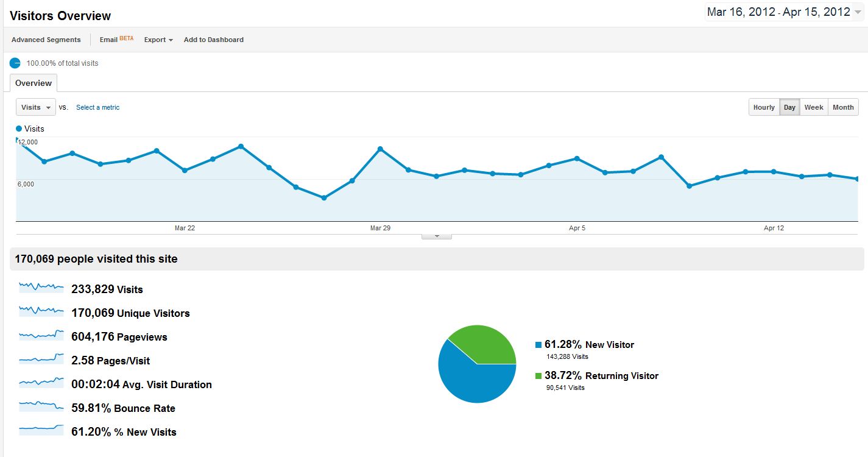Select the Overview tab

(34, 83)
